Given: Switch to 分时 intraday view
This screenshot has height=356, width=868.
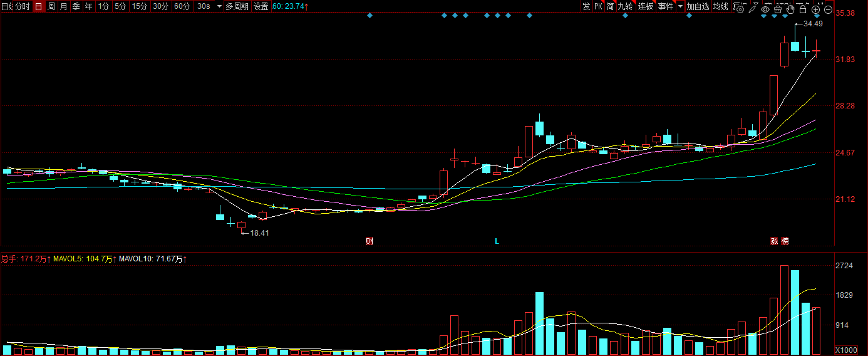Looking at the screenshot, I should tap(23, 6).
